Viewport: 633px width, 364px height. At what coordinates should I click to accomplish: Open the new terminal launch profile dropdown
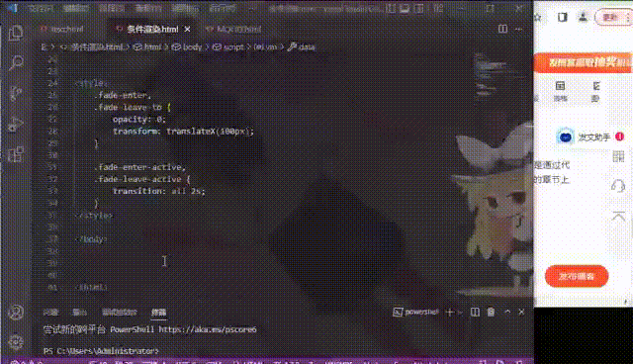(460, 312)
